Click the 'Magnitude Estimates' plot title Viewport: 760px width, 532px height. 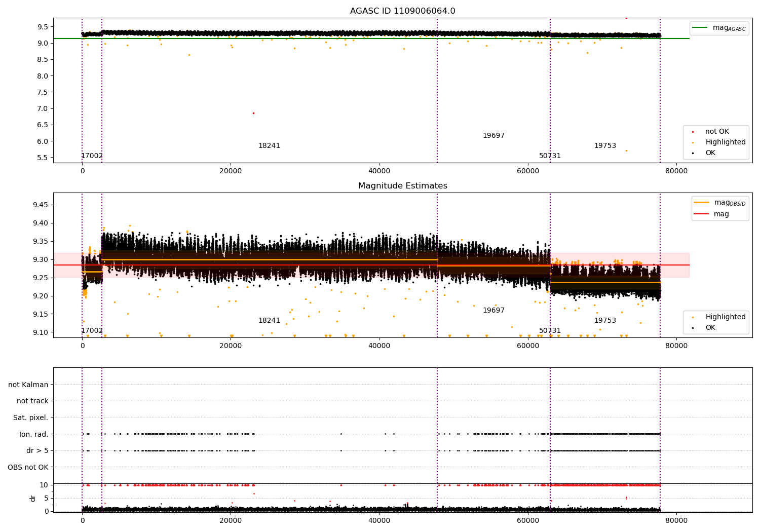pos(402,186)
